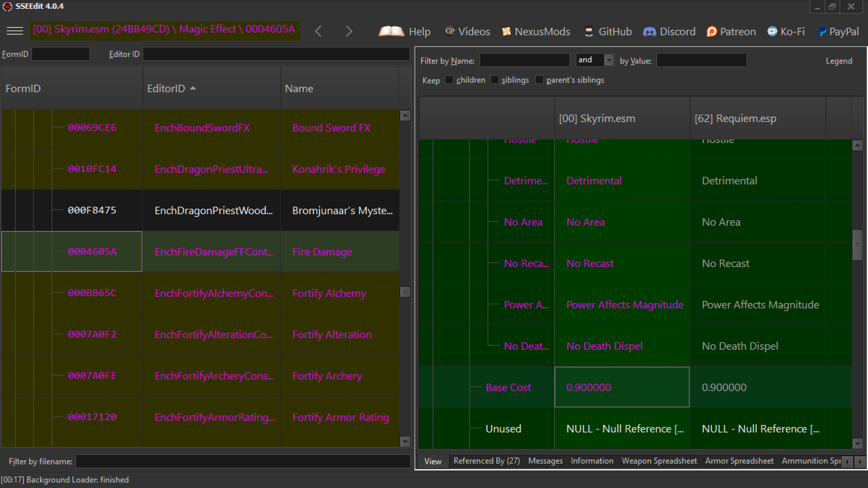Open the hamburger main menu icon
The image size is (868, 488).
click(15, 31)
